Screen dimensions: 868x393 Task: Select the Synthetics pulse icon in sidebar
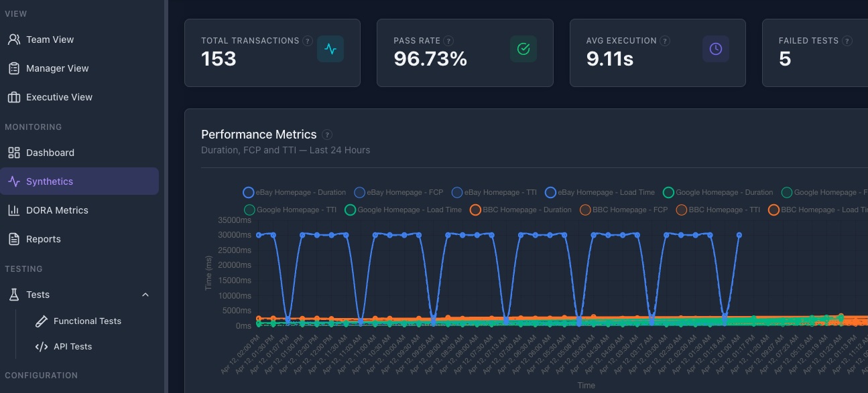[x=13, y=181]
